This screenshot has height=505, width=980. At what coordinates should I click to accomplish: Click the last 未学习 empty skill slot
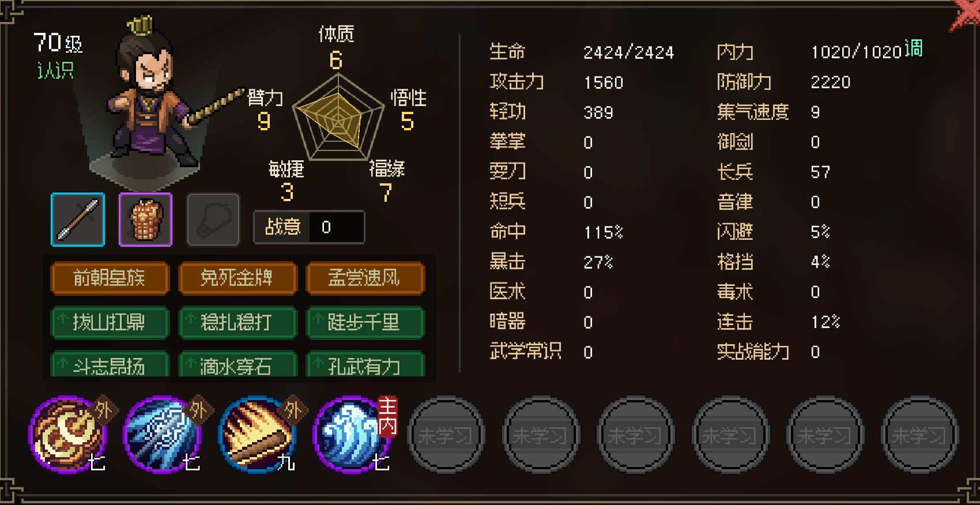click(x=920, y=435)
